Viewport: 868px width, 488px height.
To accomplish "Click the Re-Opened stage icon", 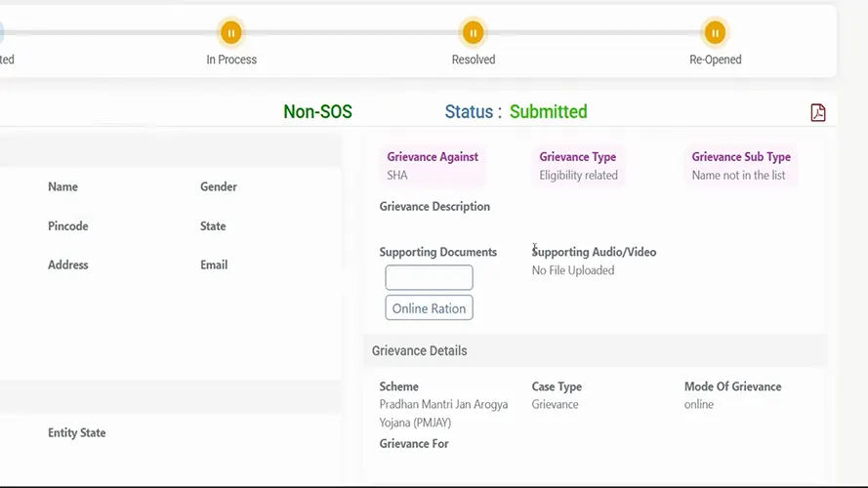I will pos(715,32).
